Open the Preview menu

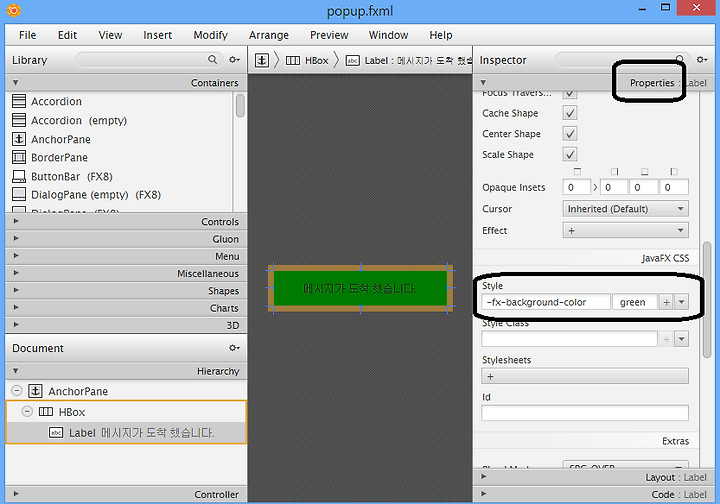click(329, 35)
